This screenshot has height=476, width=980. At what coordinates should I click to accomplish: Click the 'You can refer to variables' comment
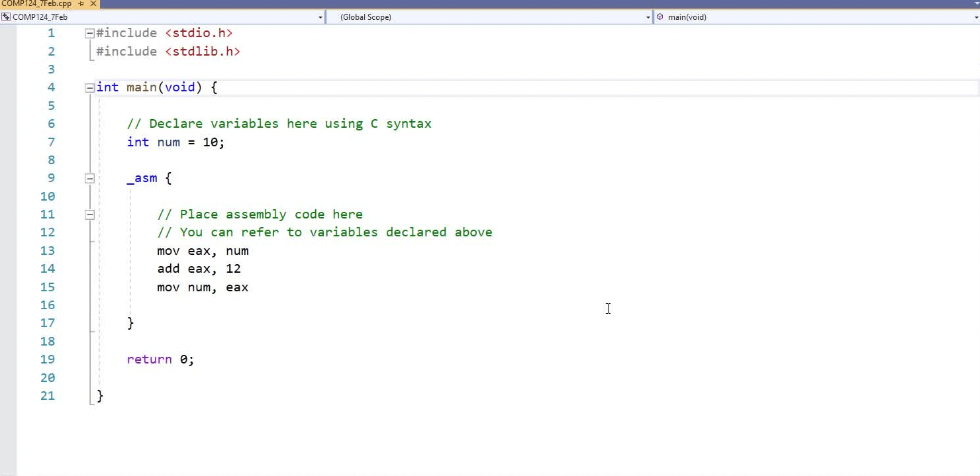click(324, 232)
